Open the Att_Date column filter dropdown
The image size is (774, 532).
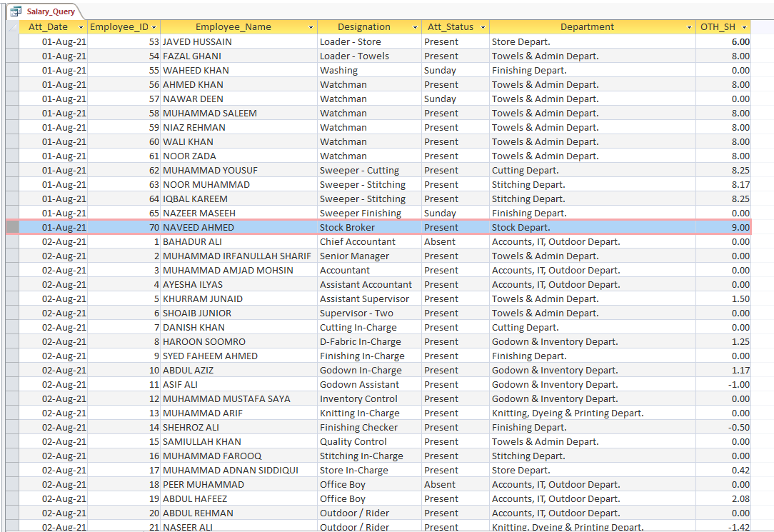pyautogui.click(x=81, y=27)
